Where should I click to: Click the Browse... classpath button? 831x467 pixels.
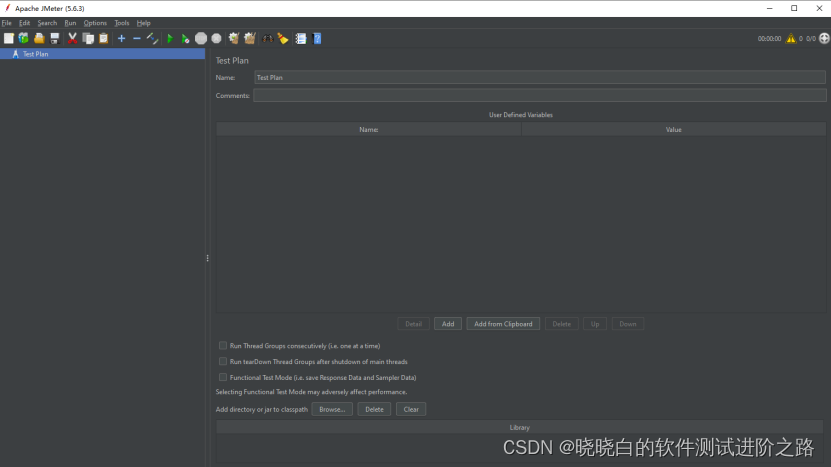point(332,409)
